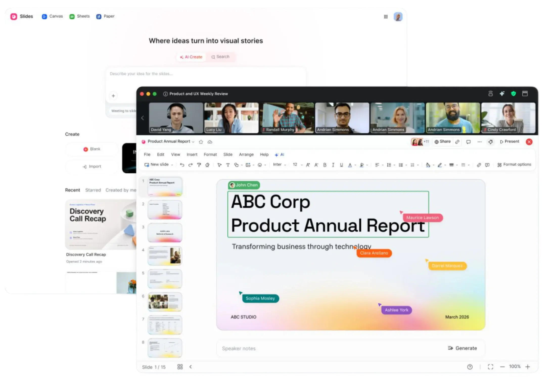This screenshot has height=392, width=556.
Task: Expand the New slide dropdown arrow
Action: 172,165
